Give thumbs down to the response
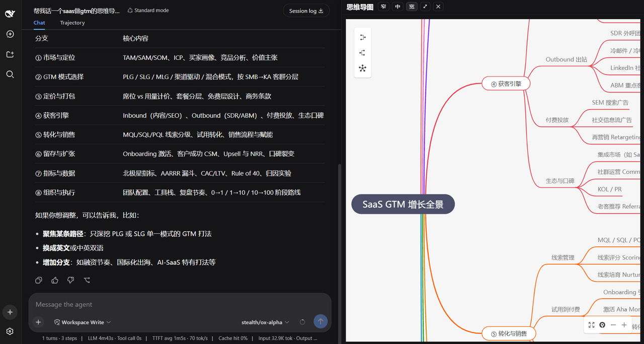This screenshot has height=344, width=644. point(71,280)
